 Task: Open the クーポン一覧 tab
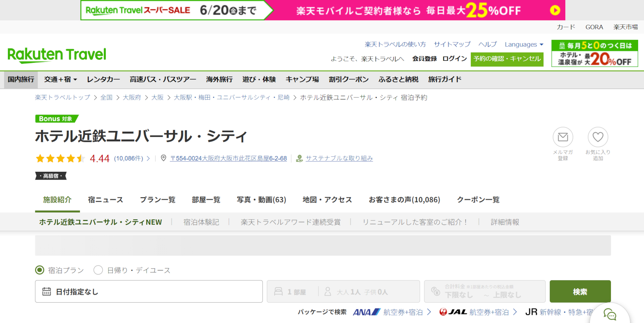[478, 199]
